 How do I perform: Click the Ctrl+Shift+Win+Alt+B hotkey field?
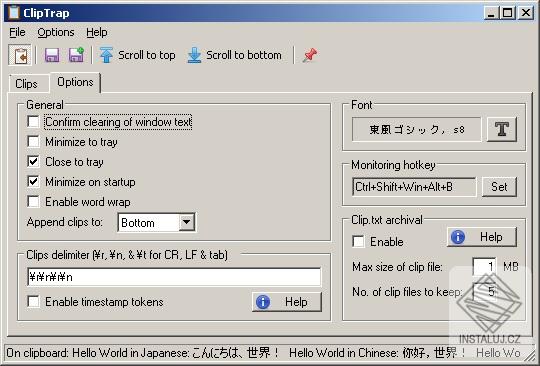414,187
